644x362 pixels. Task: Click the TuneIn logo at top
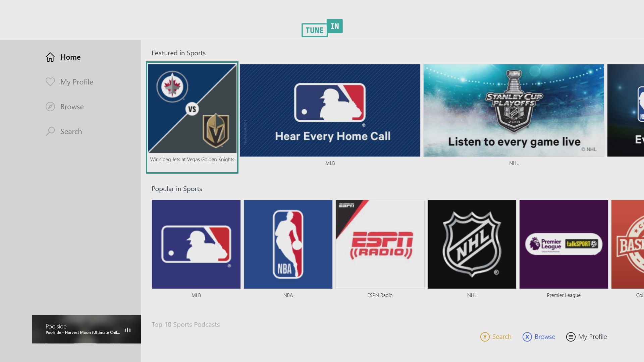[x=322, y=28]
